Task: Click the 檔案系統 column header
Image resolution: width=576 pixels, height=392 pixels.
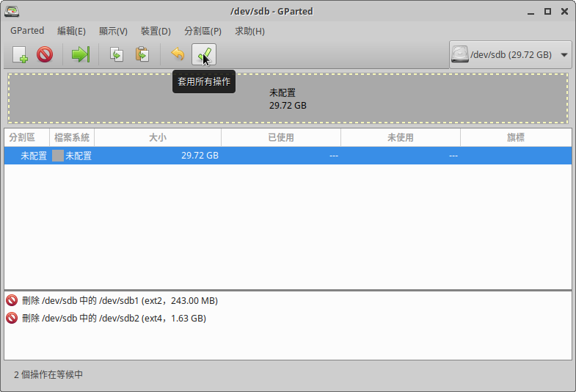Action: coord(72,137)
